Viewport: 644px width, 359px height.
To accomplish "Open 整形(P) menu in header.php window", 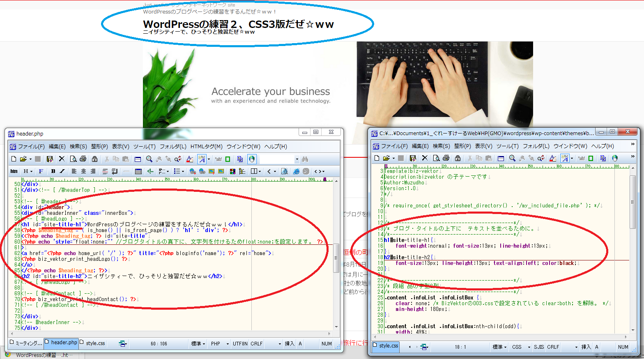I will [x=99, y=147].
